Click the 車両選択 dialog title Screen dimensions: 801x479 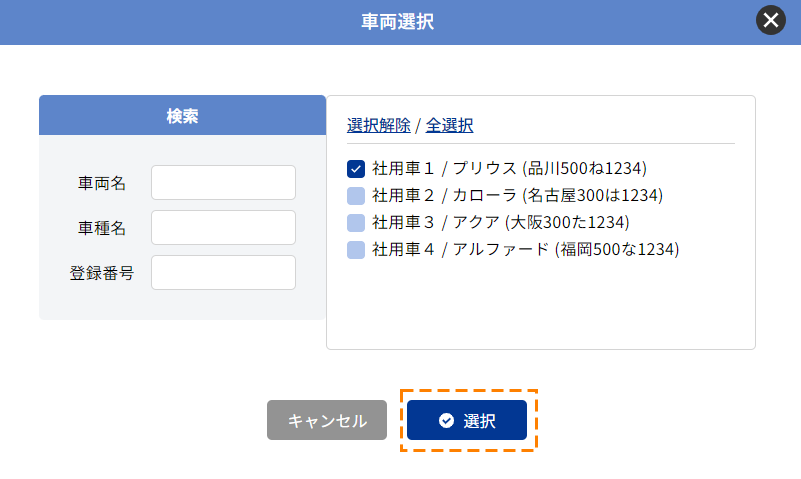(x=397, y=22)
